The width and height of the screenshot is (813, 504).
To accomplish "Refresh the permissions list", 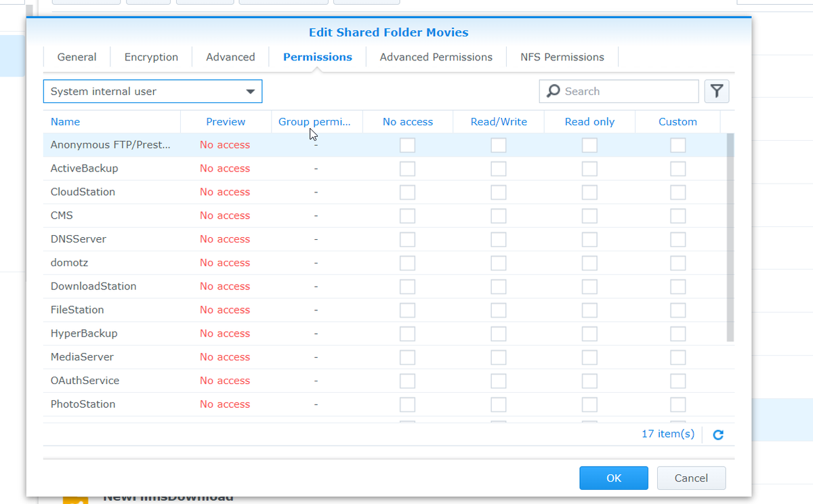I will click(x=718, y=435).
